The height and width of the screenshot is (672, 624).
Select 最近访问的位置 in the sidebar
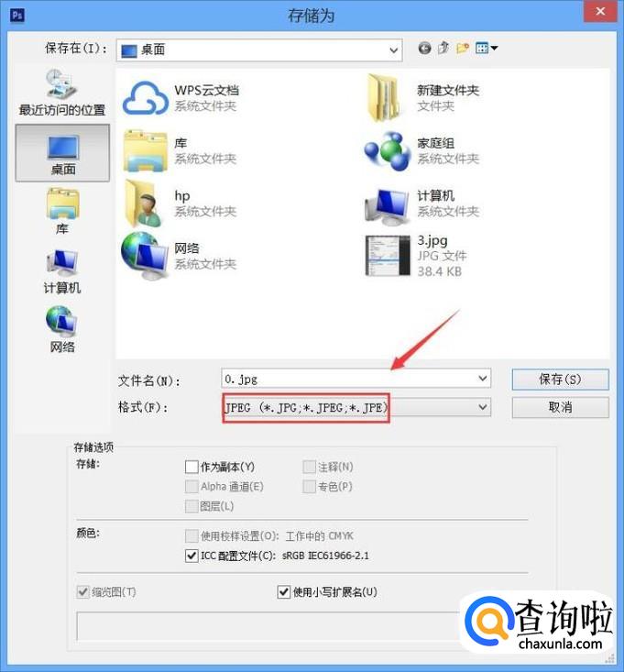point(61,93)
